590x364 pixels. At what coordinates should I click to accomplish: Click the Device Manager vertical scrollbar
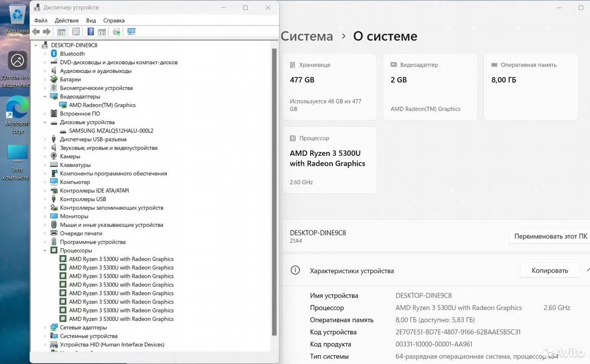tap(274, 192)
